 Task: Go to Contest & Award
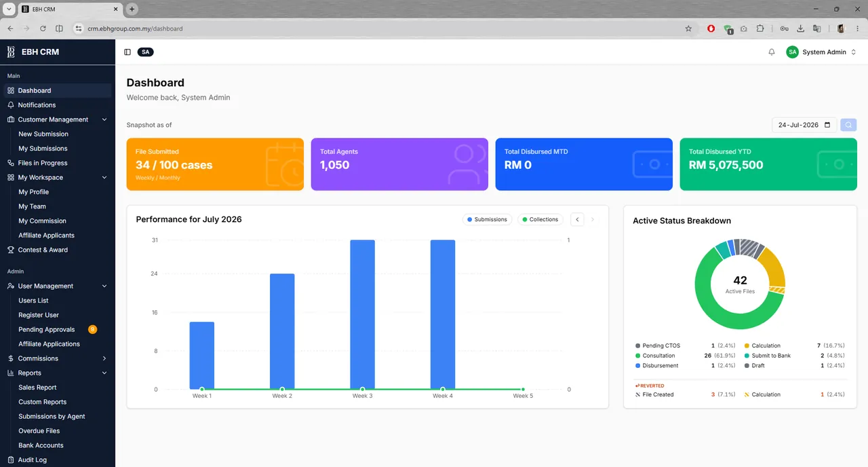click(x=58, y=250)
